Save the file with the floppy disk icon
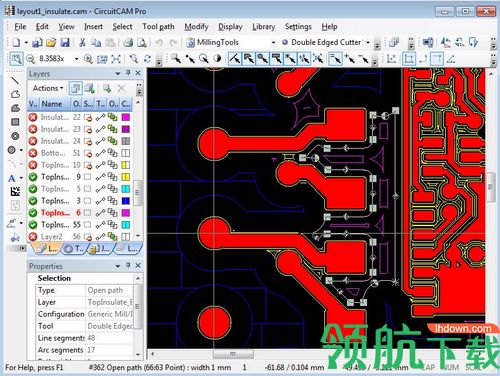The width and height of the screenshot is (500, 376). click(65, 42)
